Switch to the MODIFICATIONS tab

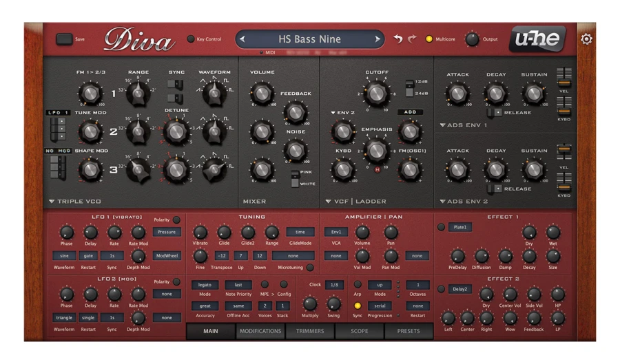(x=260, y=331)
